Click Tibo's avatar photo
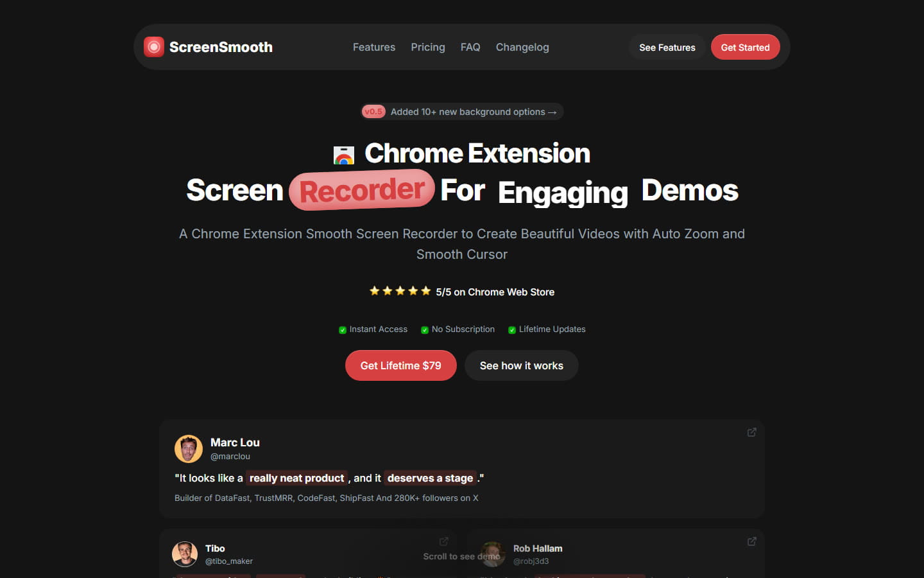 [x=185, y=554]
